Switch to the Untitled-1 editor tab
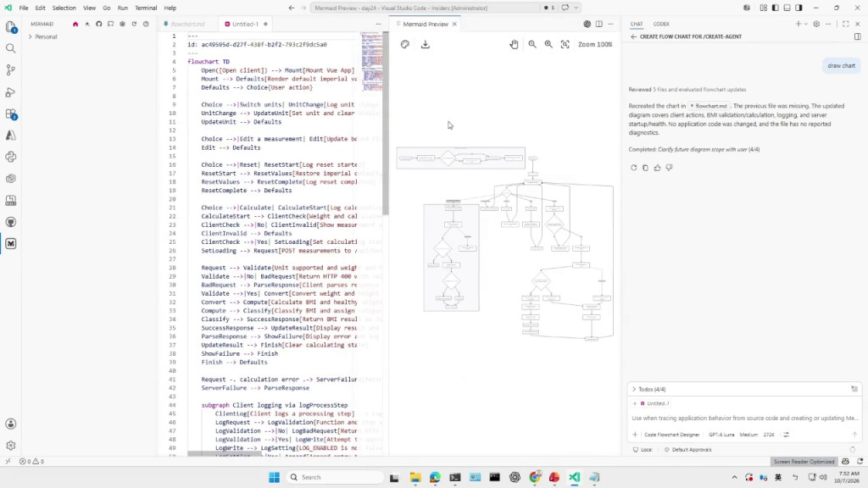Screen dimensions: 868x488 (245, 25)
